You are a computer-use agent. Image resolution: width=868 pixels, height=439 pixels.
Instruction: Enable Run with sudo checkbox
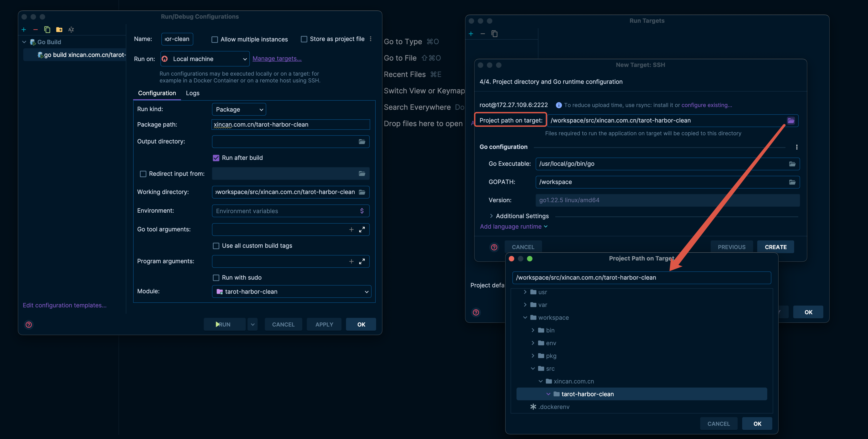(x=216, y=278)
